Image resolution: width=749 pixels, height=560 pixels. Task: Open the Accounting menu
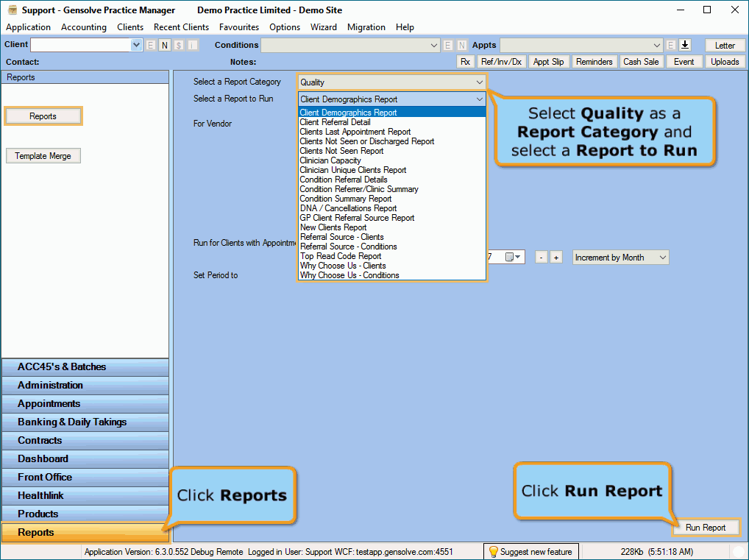tap(84, 27)
